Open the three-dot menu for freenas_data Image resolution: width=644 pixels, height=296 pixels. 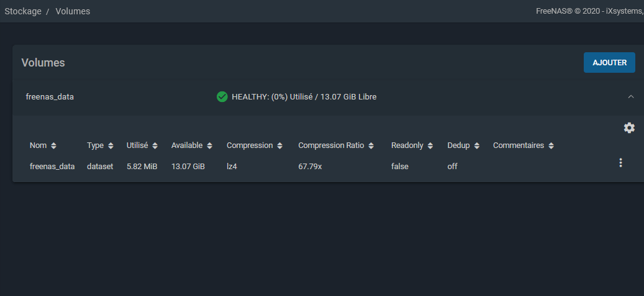point(620,163)
